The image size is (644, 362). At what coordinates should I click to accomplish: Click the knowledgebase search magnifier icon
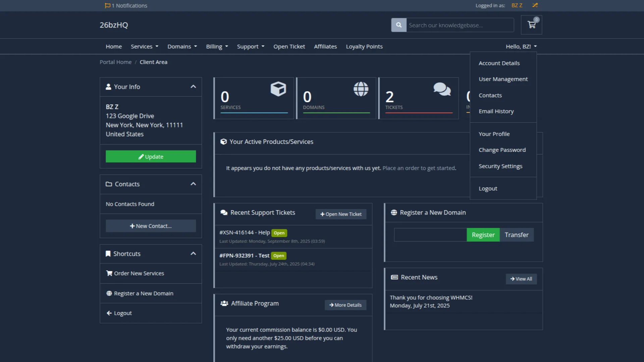(x=398, y=25)
